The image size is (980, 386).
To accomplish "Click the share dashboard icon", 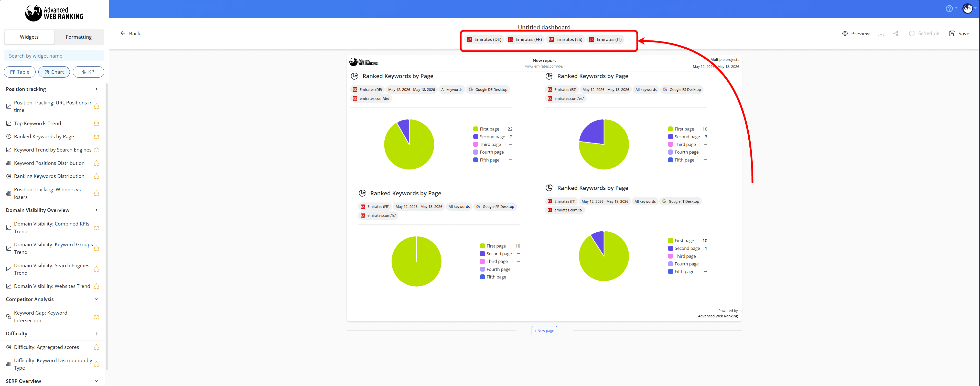I will 896,34.
